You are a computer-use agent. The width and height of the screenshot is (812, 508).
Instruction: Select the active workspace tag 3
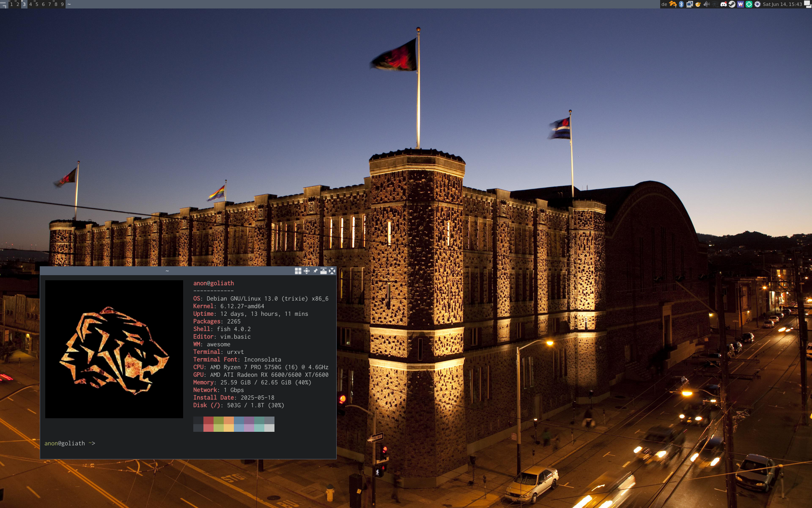pos(24,4)
